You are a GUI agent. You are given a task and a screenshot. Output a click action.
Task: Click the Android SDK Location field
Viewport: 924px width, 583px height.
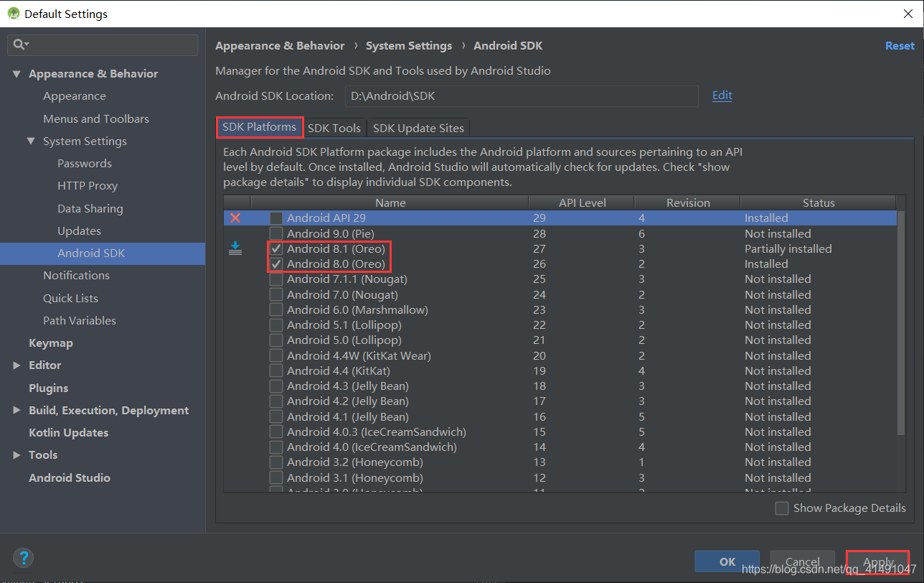(522, 95)
